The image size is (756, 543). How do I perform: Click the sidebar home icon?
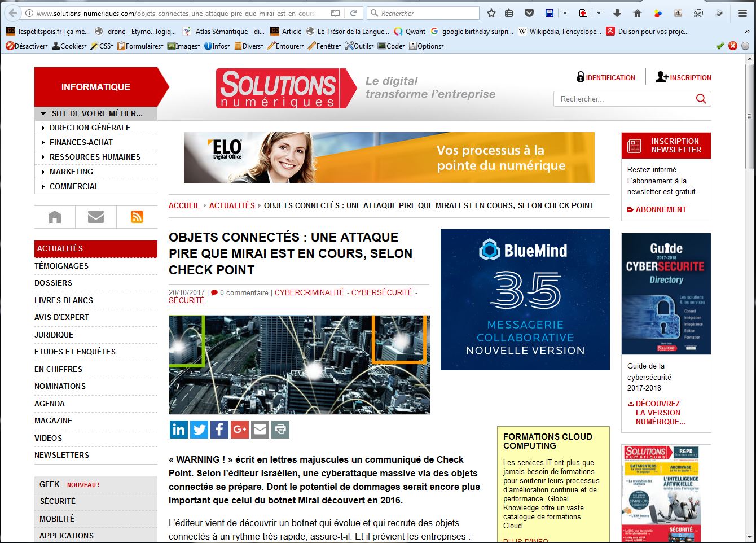pyautogui.click(x=55, y=217)
